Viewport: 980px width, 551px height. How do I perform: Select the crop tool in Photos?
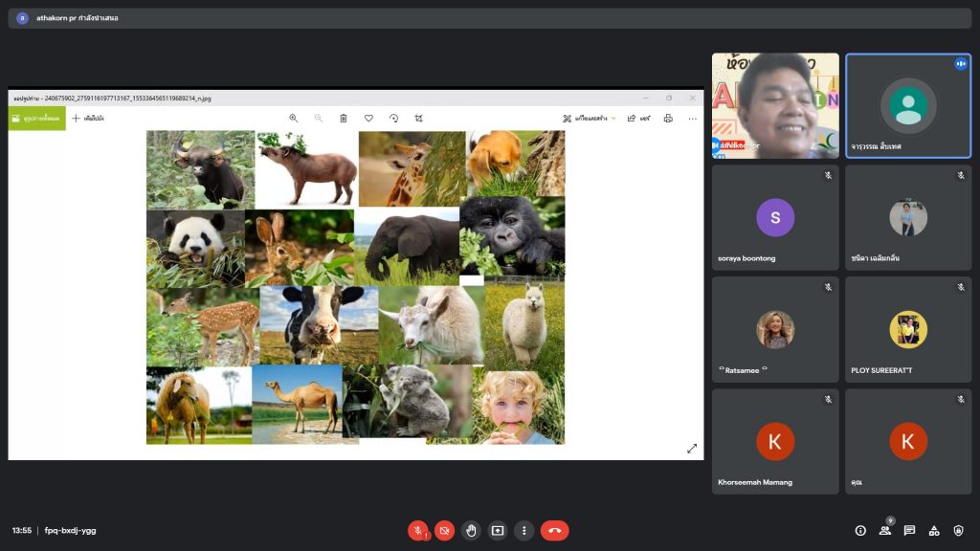click(x=418, y=119)
